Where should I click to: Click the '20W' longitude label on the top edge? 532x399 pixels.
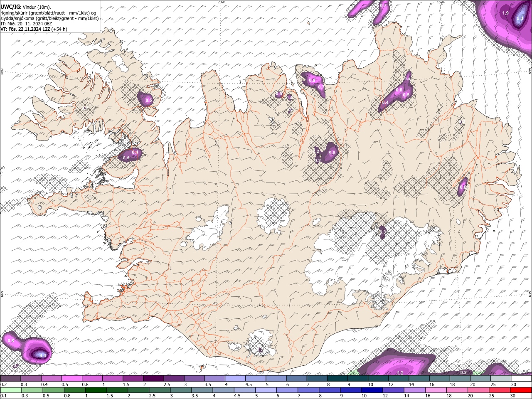pos(222,2)
